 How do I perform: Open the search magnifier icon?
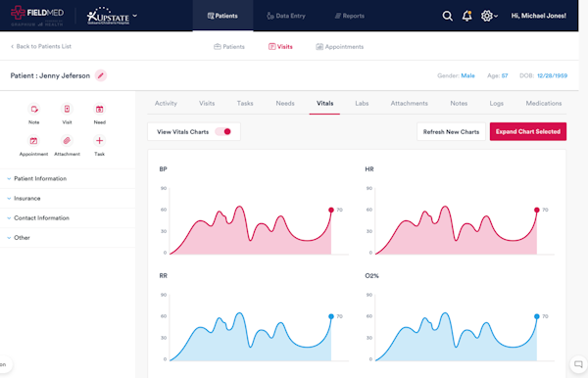[x=447, y=16]
